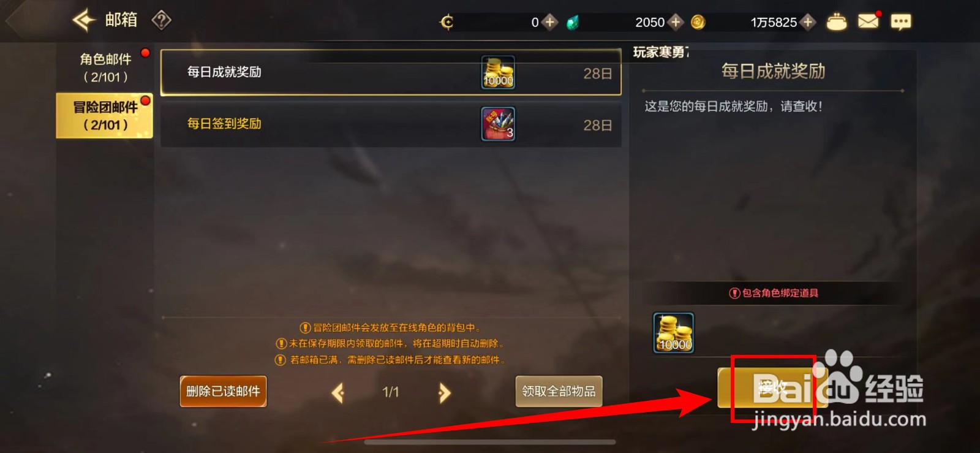
Task: Click the plus next to 2050 gems
Action: (676, 22)
